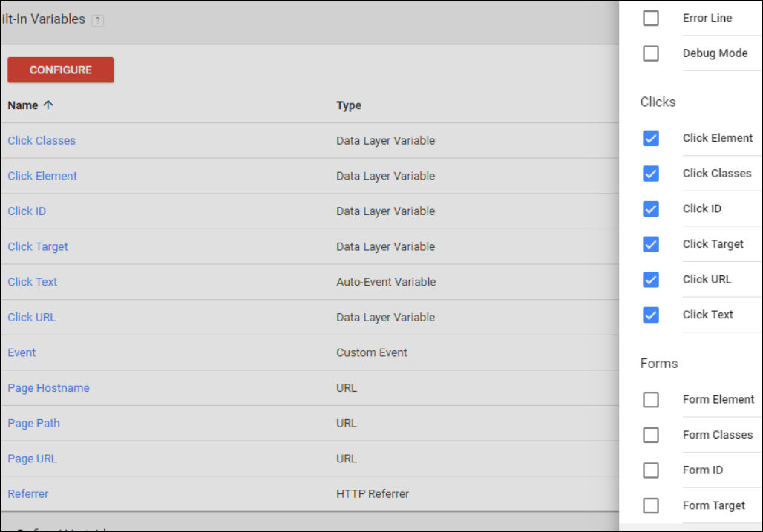Toggle off the Click URL checkbox
Image resolution: width=763 pixels, height=532 pixels.
click(651, 280)
